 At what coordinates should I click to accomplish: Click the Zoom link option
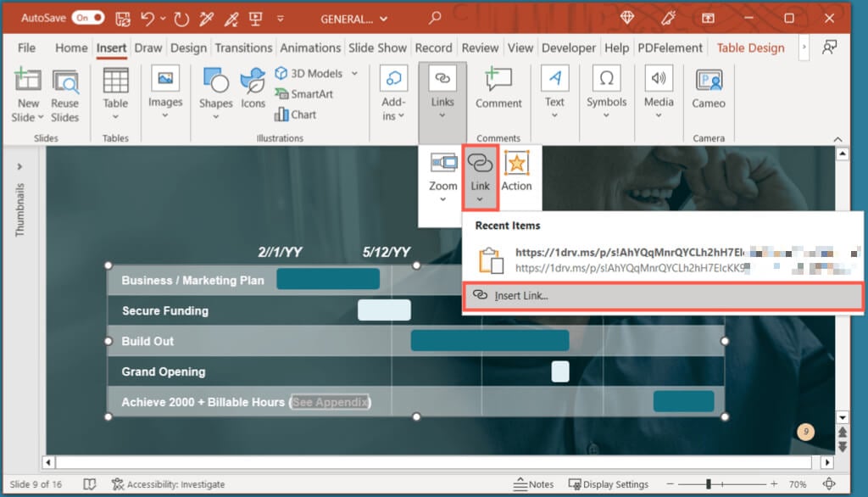pyautogui.click(x=442, y=177)
